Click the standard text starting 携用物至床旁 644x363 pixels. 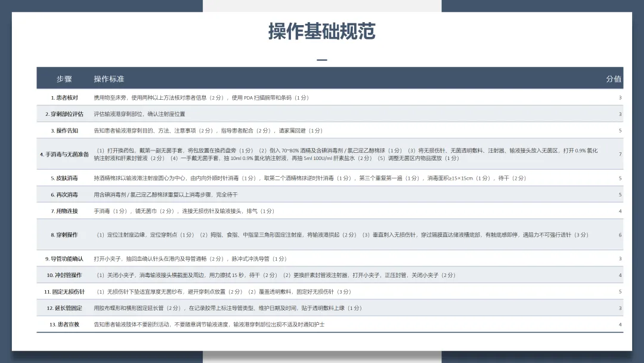click(x=202, y=98)
